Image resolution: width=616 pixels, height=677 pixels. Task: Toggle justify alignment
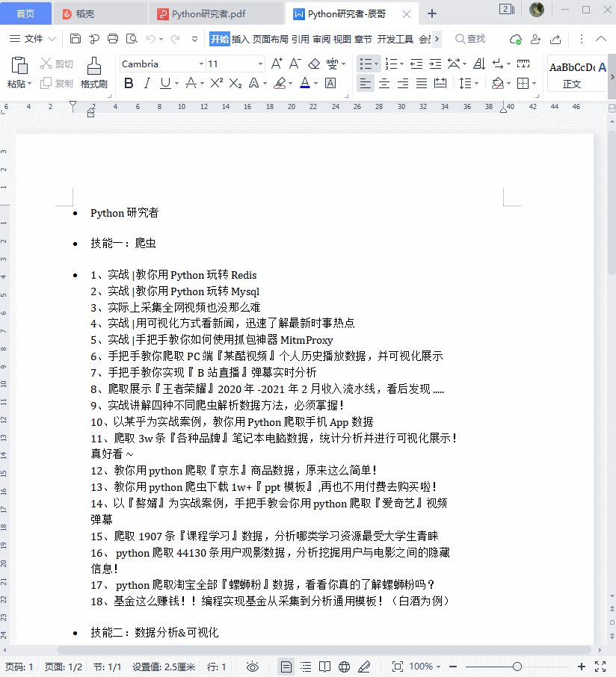tap(422, 83)
